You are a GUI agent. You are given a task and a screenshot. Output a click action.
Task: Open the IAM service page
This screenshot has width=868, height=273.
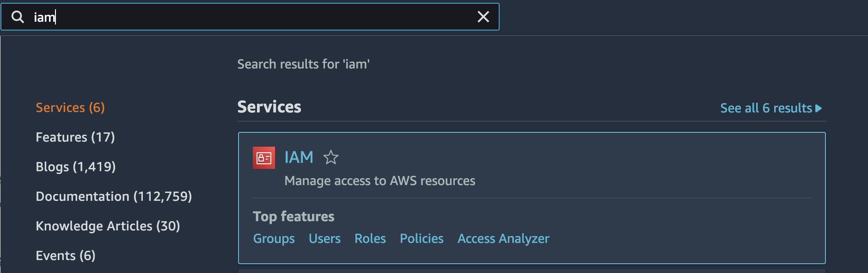[299, 157]
